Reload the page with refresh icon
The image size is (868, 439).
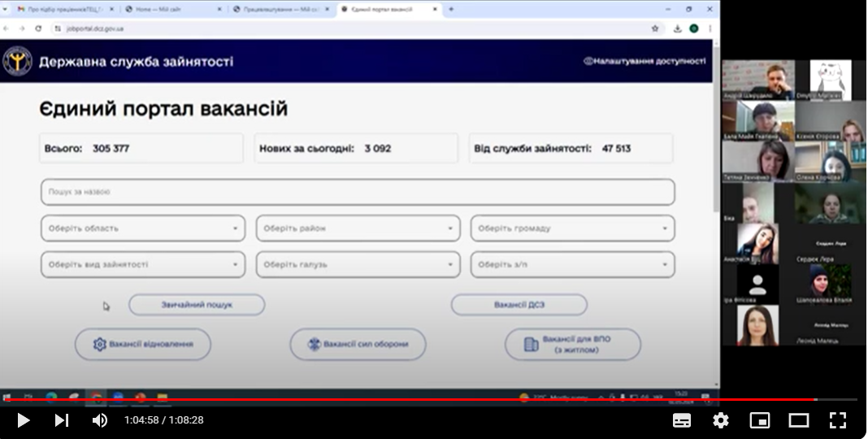38,28
